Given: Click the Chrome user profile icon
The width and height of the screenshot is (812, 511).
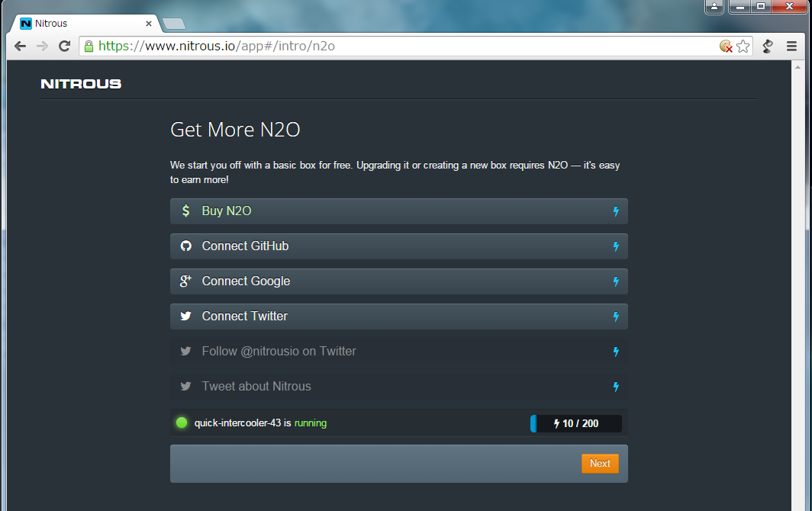Looking at the screenshot, I should [x=714, y=7].
